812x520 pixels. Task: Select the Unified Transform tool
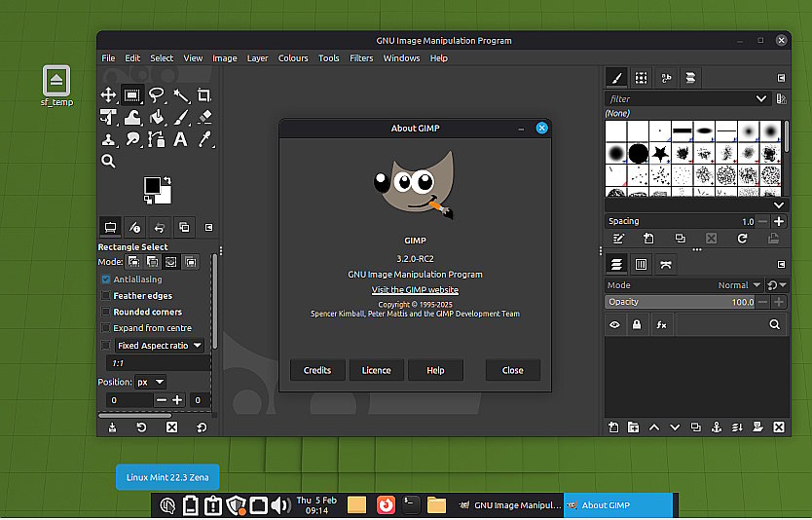pyautogui.click(x=108, y=118)
